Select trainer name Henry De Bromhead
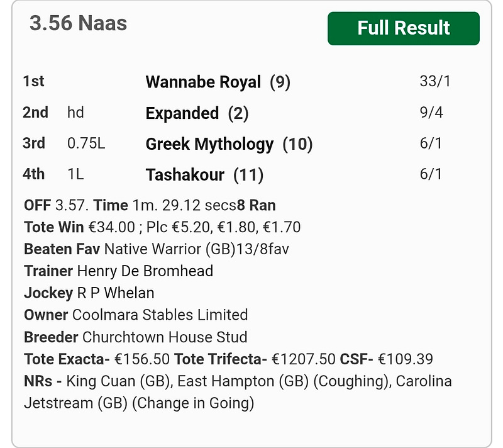This screenshot has height=448, width=503. [145, 271]
